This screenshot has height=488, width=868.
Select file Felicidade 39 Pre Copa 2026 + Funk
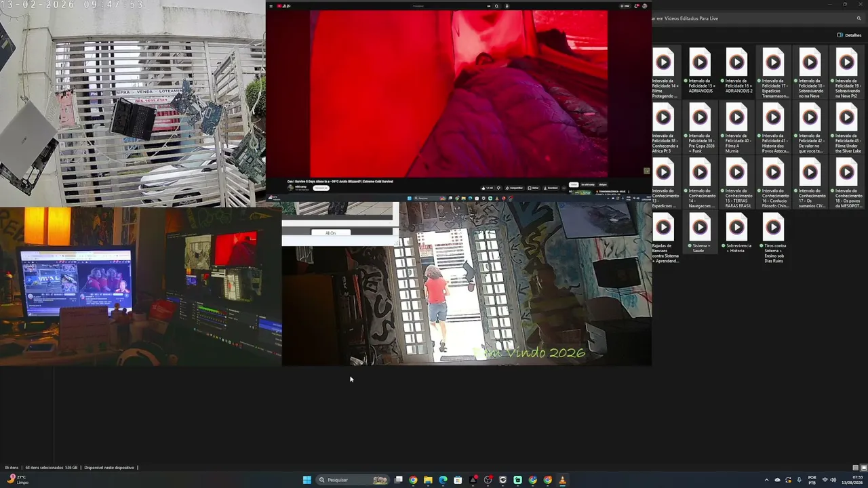(701, 129)
